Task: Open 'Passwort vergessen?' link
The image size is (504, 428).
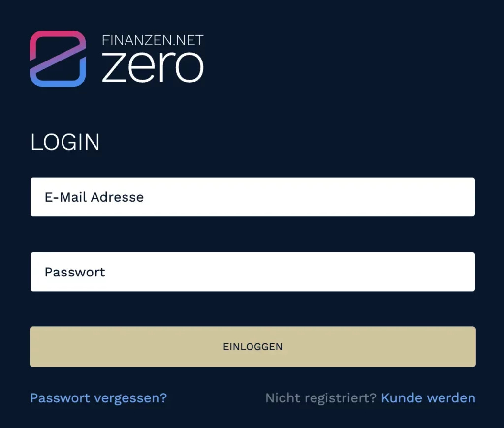Action: 98,398
